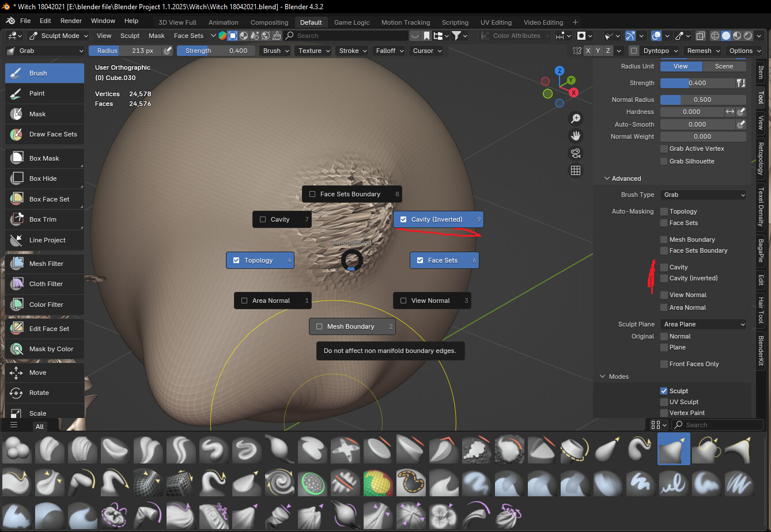This screenshot has width=771, height=532.
Task: Open the Sculpt Plane dropdown
Action: tap(703, 324)
